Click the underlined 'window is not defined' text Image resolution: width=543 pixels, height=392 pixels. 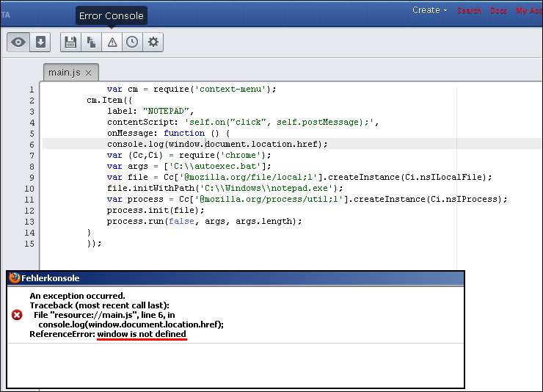(x=142, y=334)
